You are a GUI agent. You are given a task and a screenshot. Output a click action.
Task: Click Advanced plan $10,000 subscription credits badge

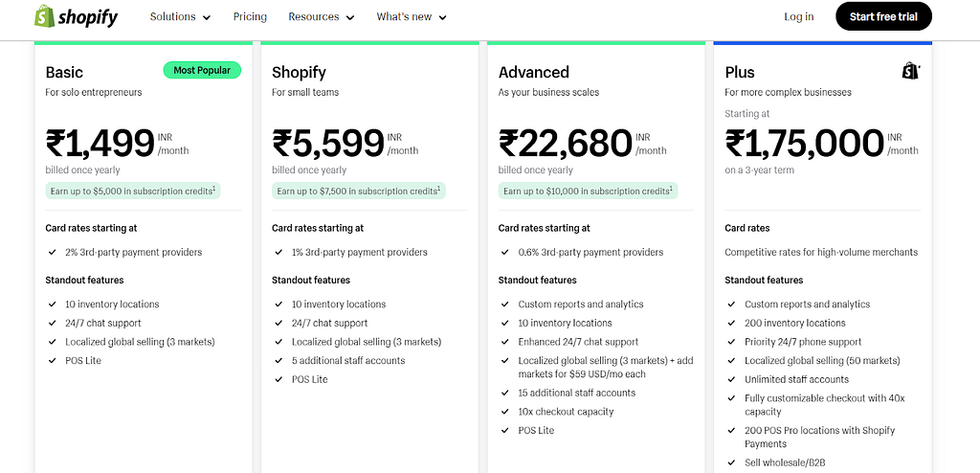pyautogui.click(x=588, y=191)
